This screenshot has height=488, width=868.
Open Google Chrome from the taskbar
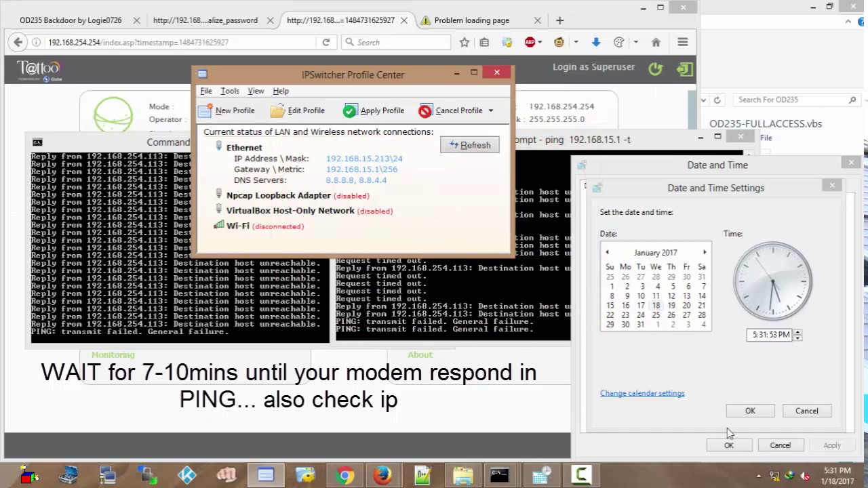344,475
